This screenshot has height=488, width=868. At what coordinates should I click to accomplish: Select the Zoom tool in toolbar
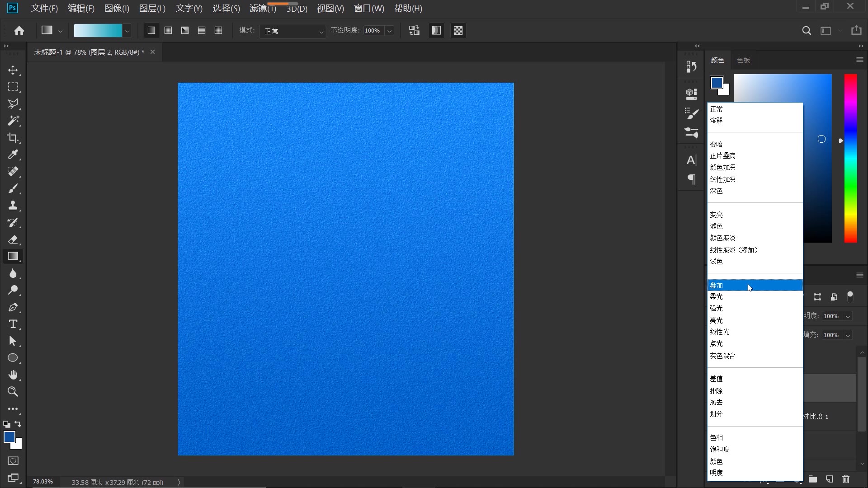coord(13,392)
